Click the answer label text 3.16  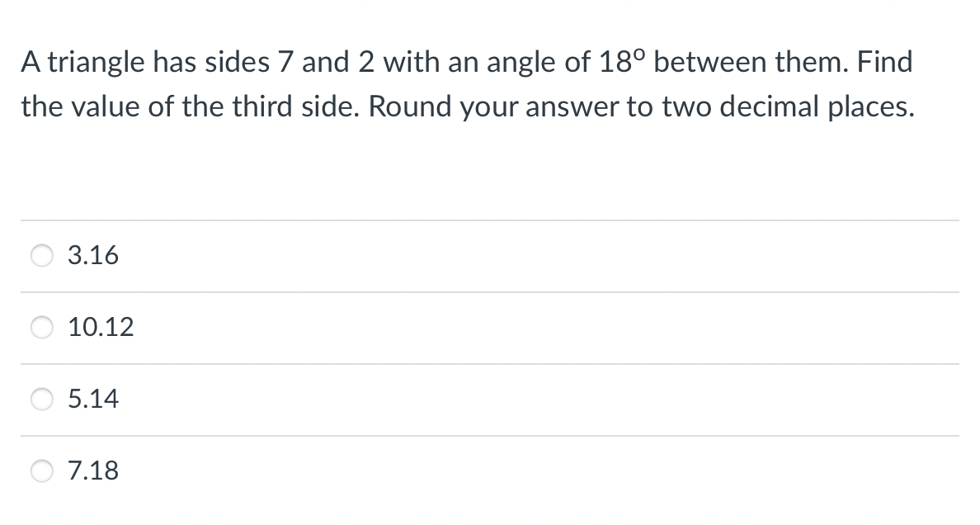click(93, 255)
